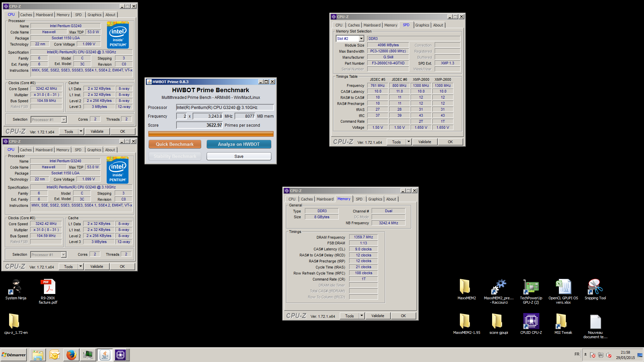This screenshot has height=362, width=644.
Task: Launch Firefox from the taskbar
Action: click(71, 355)
